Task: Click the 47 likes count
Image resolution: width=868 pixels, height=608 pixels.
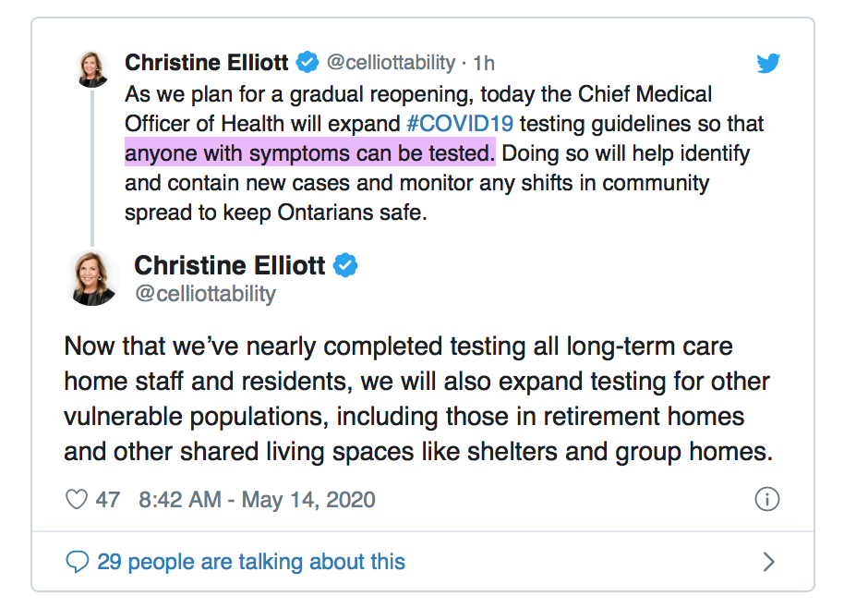Action: pos(107,500)
